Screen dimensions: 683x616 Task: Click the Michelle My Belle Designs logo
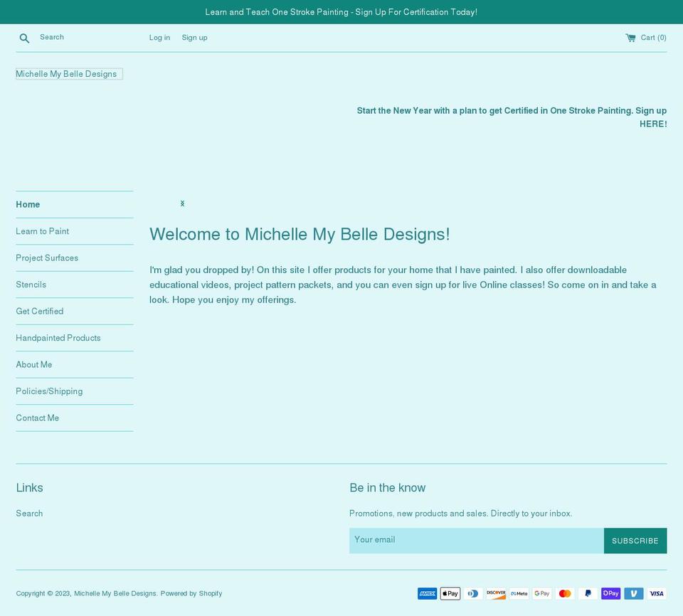pyautogui.click(x=69, y=74)
